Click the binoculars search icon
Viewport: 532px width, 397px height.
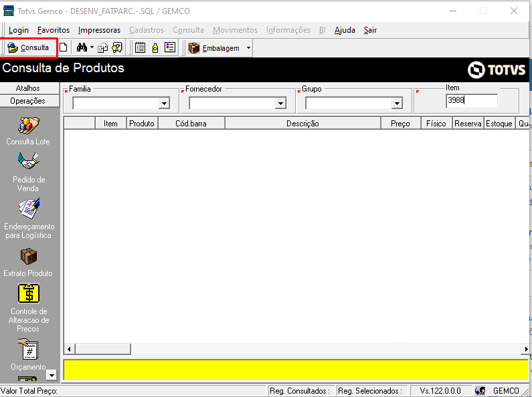pos(82,47)
